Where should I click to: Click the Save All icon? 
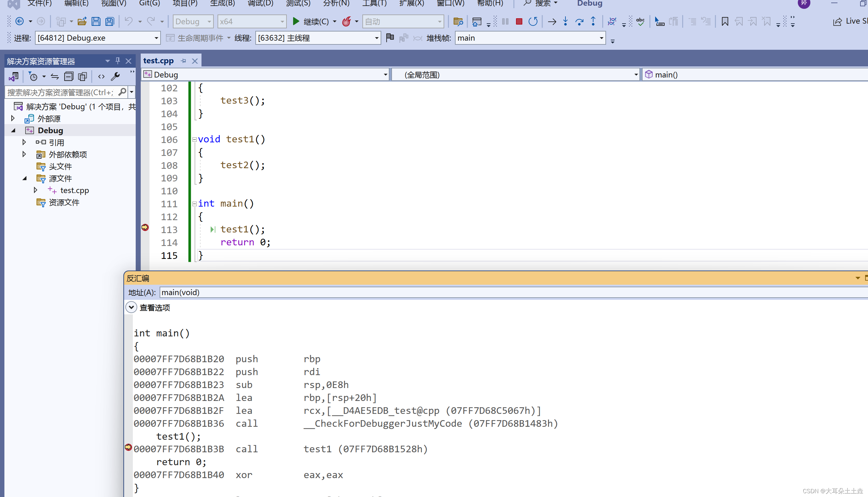(110, 21)
